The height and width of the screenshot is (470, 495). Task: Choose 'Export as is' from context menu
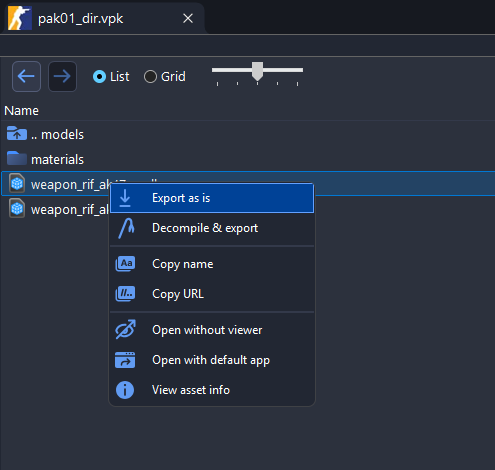[212, 198]
